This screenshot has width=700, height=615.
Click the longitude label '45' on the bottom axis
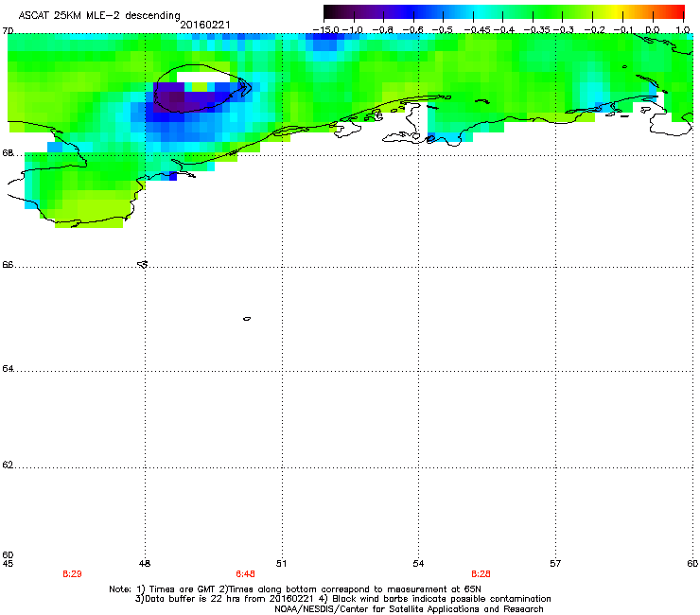(x=8, y=564)
